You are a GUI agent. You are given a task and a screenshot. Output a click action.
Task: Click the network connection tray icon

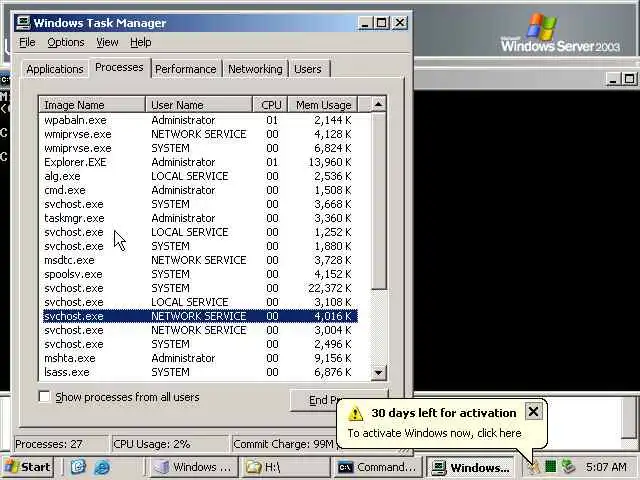tap(568, 466)
